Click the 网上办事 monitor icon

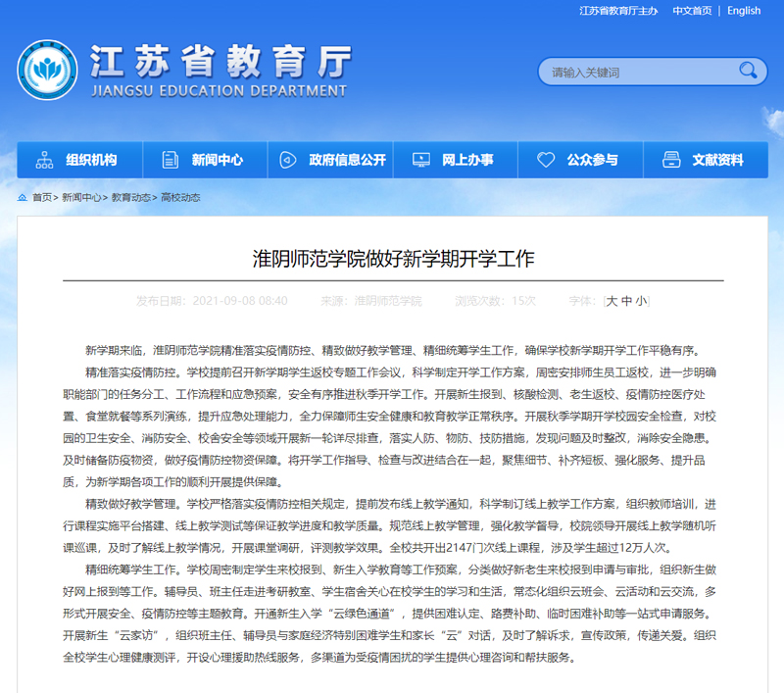[x=420, y=160]
